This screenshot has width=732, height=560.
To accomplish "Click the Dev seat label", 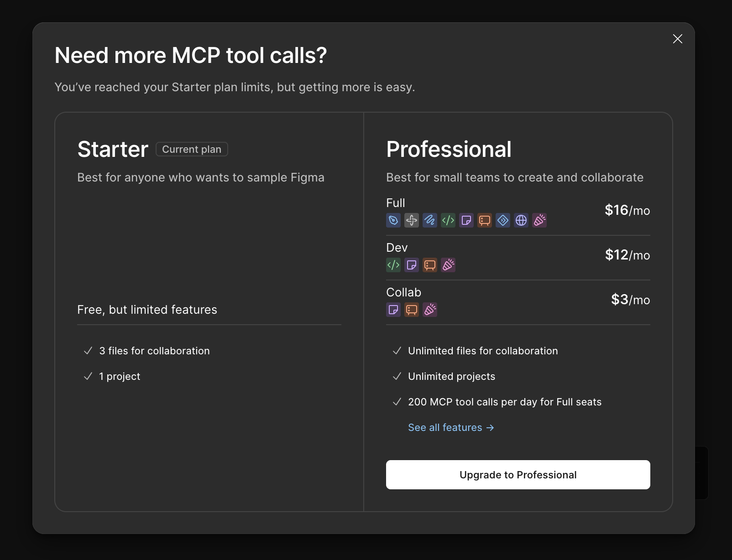I will [x=397, y=248].
